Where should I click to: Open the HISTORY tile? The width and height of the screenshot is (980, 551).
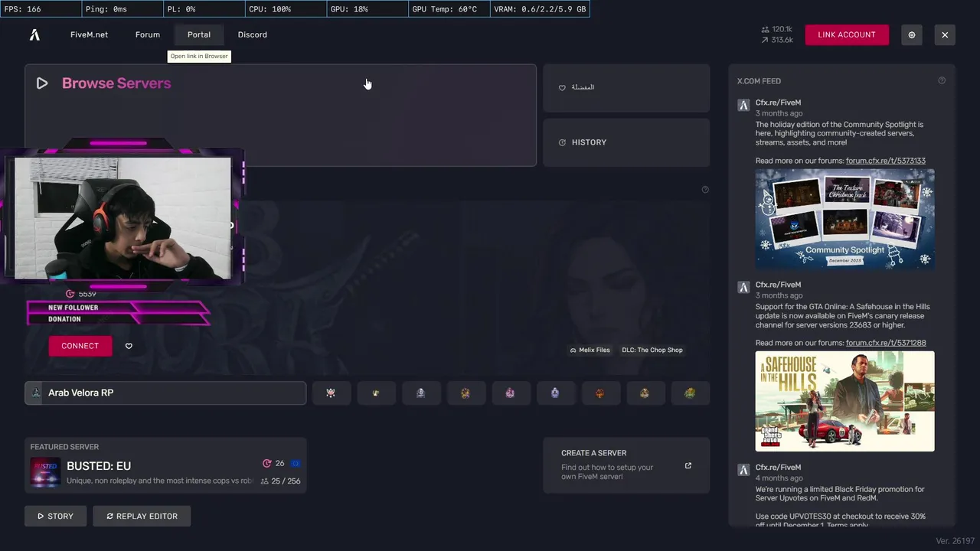click(x=626, y=142)
